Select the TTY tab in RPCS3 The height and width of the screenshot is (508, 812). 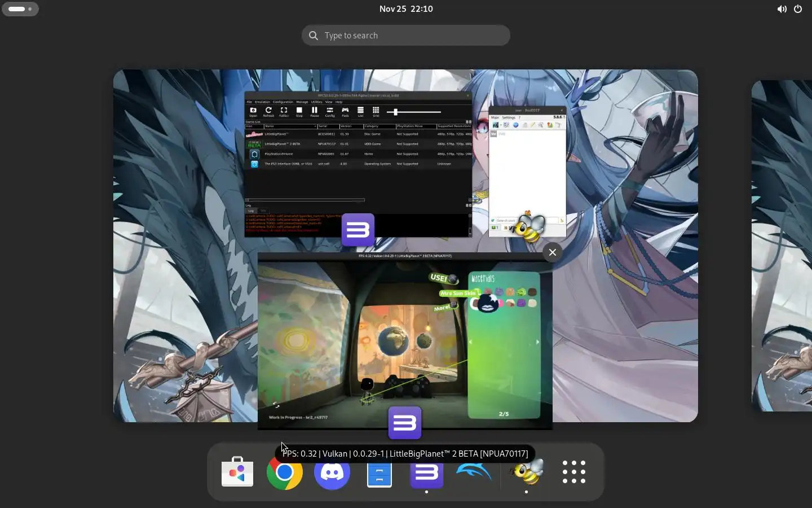pyautogui.click(x=263, y=211)
